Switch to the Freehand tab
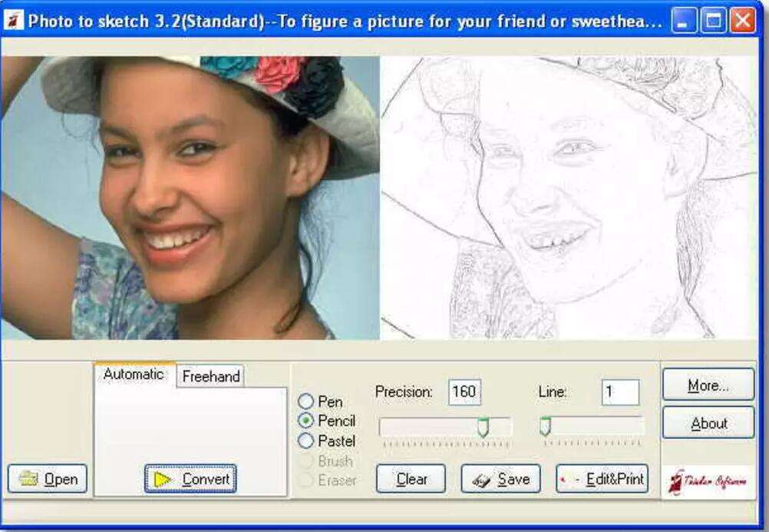This screenshot has width=769, height=532. coord(210,376)
